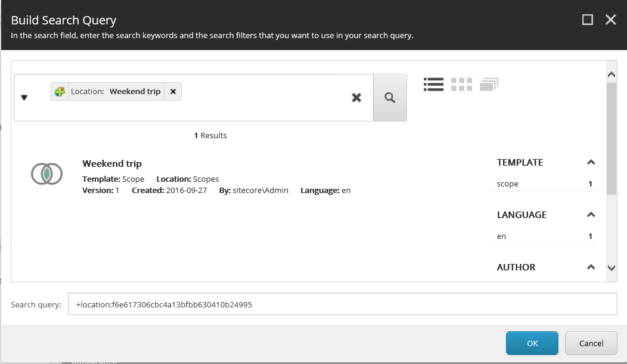Switch results to stacked card view

(x=489, y=84)
